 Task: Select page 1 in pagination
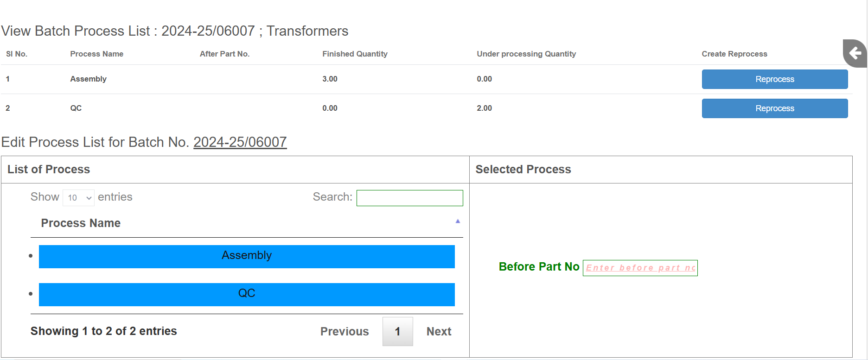(x=397, y=331)
